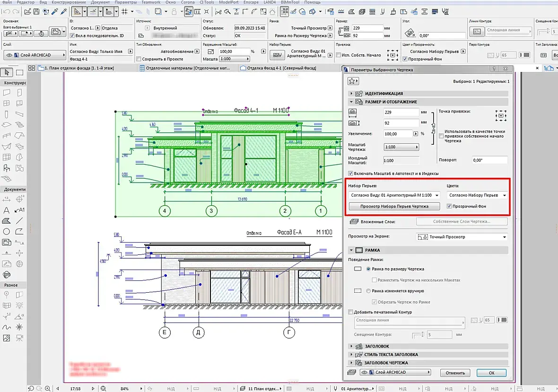Viewport: 558px width, 392px height.
Task: Enable 'Добавить печатаемый Контур' checkbox
Action: click(x=351, y=312)
